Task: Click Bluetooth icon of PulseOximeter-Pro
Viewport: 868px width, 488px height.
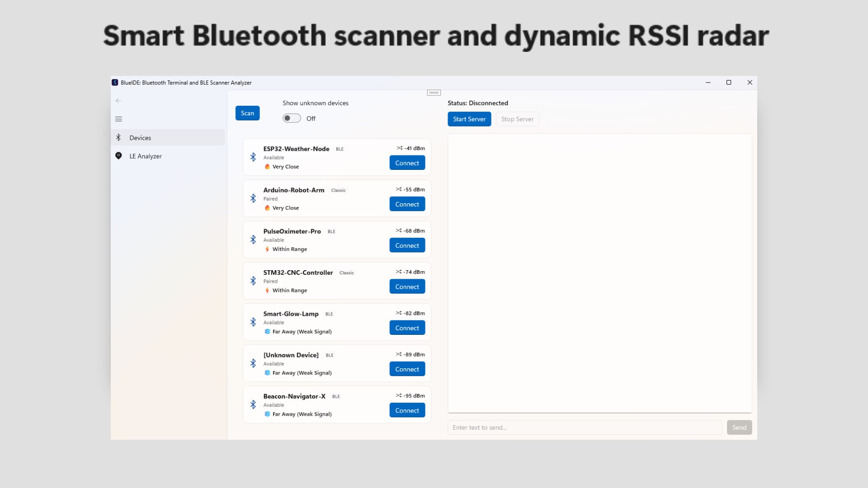Action: coord(253,239)
